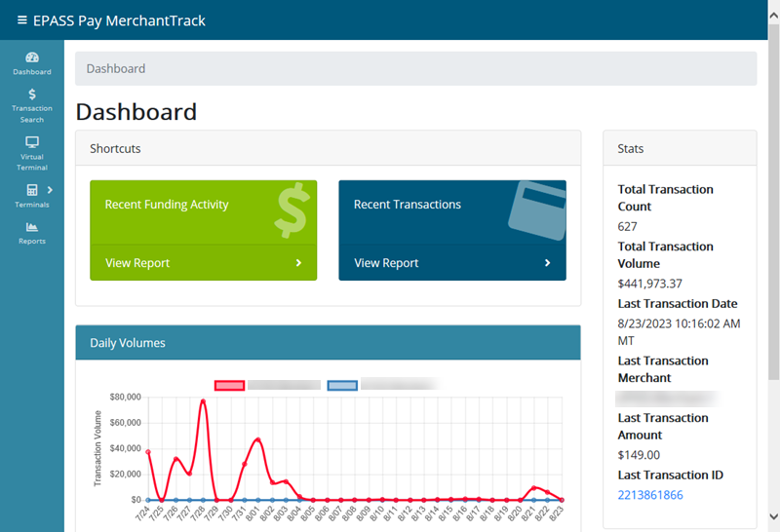
Task: Select the Dashboard sidebar label
Action: (32, 71)
